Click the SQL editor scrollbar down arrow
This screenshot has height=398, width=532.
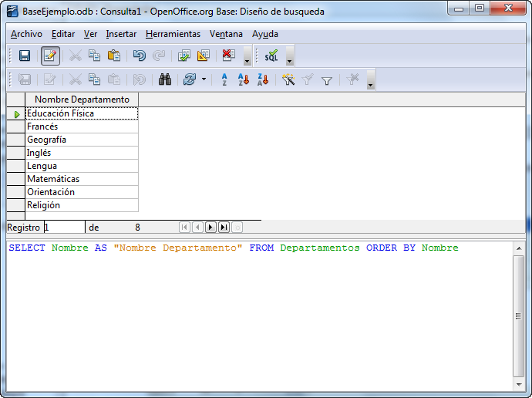coord(519,384)
